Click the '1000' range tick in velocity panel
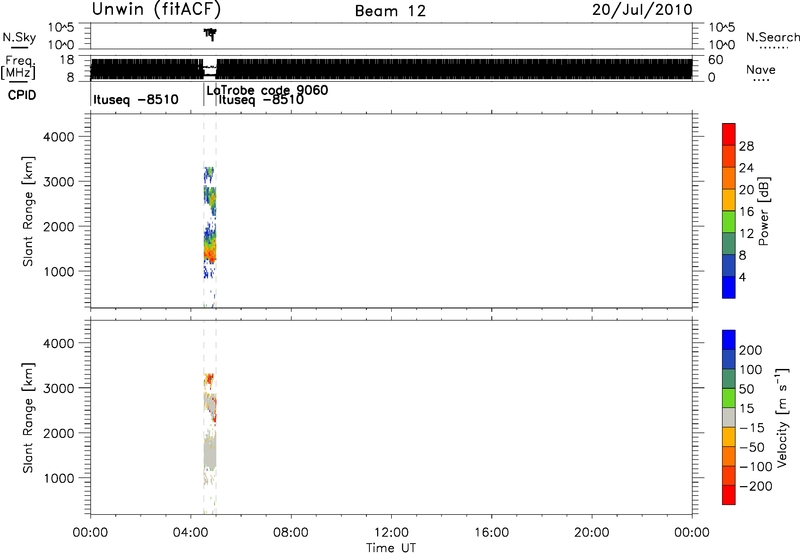Image resolution: width=800 pixels, height=554 pixels. [x=59, y=478]
